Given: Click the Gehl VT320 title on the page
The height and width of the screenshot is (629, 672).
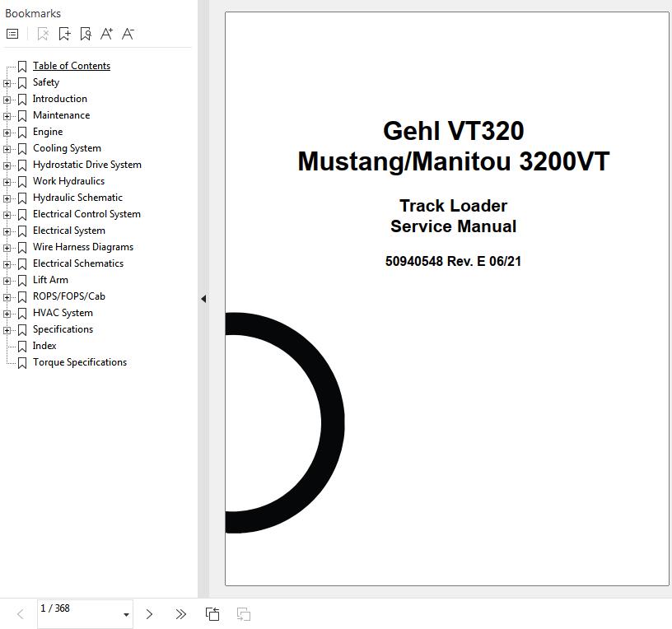Looking at the screenshot, I should pyautogui.click(x=454, y=131).
